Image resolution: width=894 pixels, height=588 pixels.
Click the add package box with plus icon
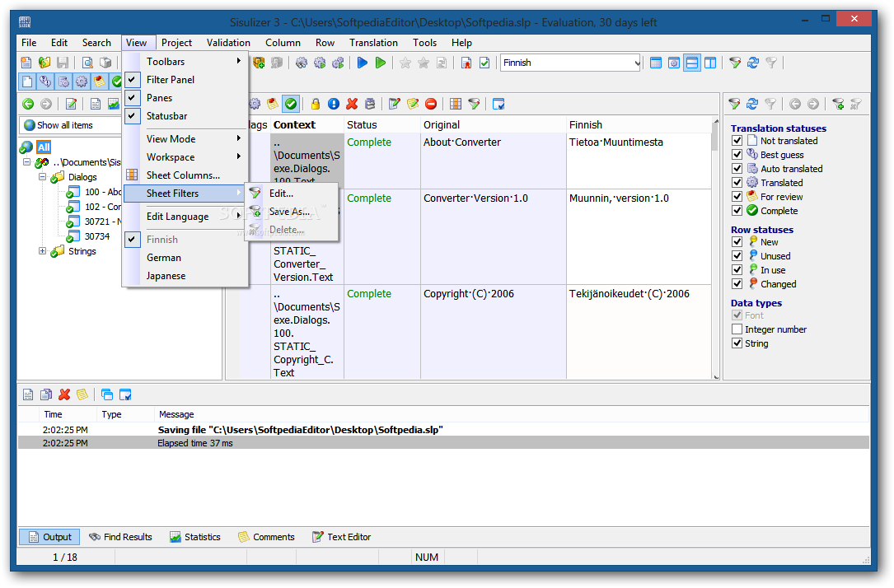258,63
